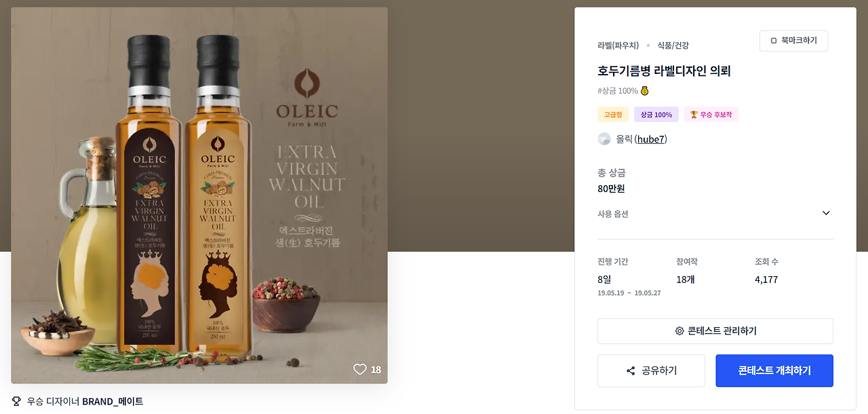This screenshot has width=868, height=414.
Task: Click the yellow 고급형 tag
Action: point(613,115)
